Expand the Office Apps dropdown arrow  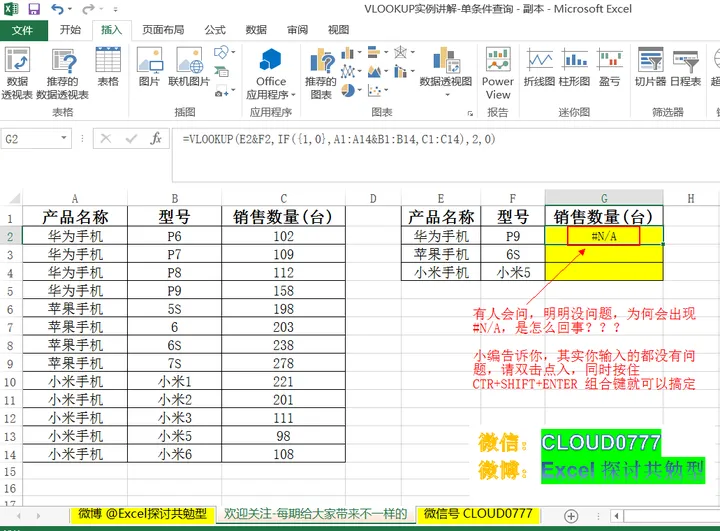click(x=293, y=95)
